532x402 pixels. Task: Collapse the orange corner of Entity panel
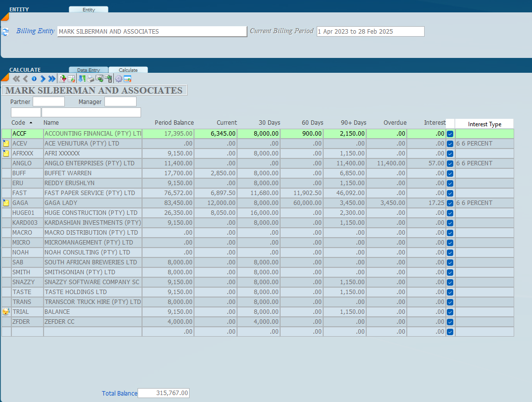5,17
